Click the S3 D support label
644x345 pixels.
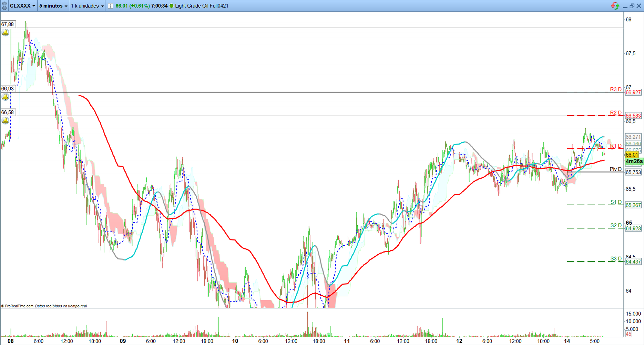click(x=616, y=259)
